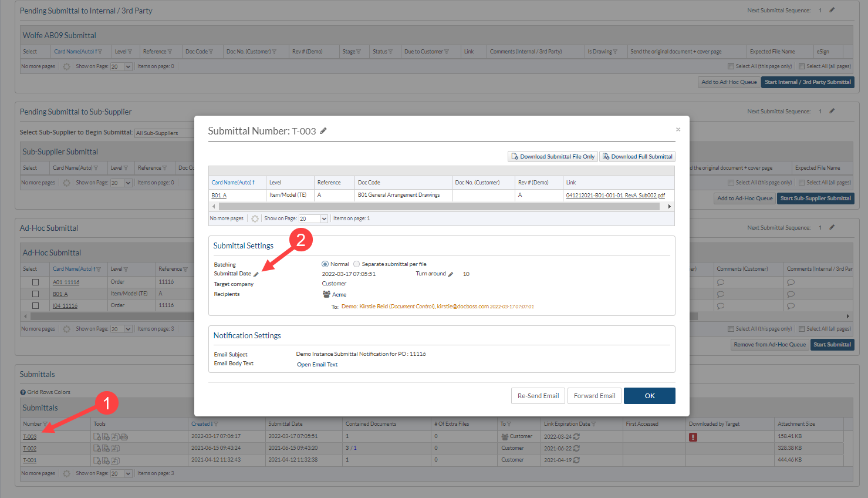868x498 pixels.
Task: Check the J04 11116 row checkbox
Action: tap(35, 306)
